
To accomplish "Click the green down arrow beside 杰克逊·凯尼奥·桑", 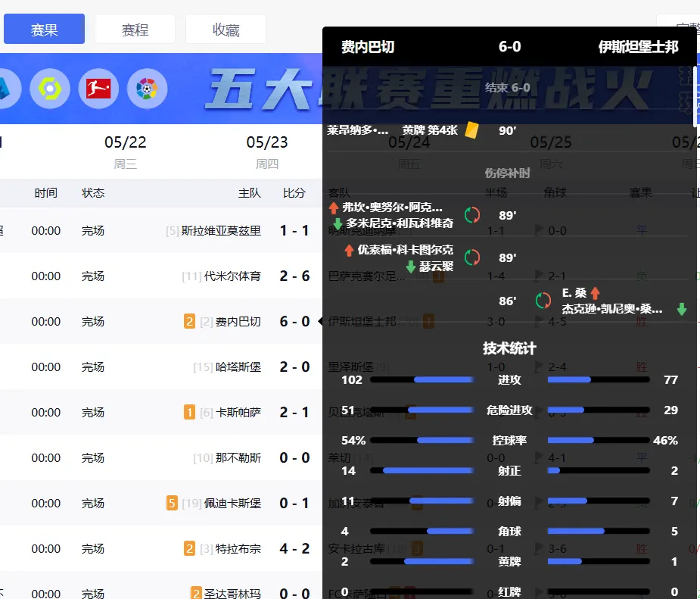I will tap(682, 309).
